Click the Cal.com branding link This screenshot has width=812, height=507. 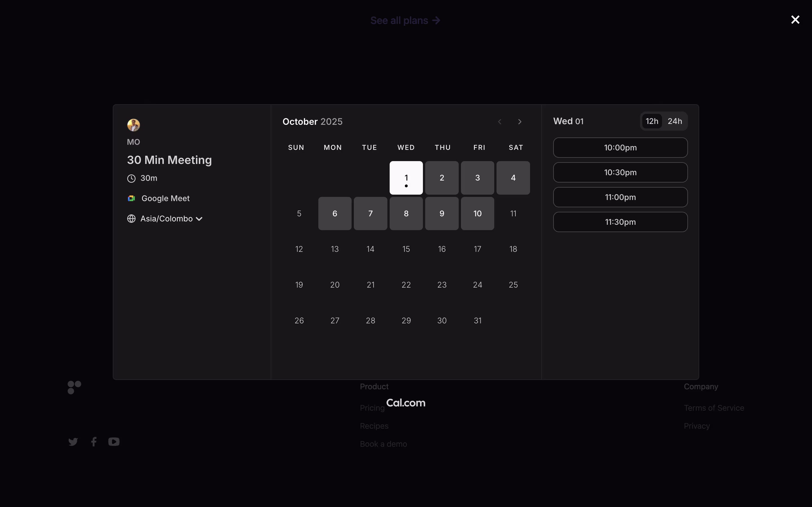pyautogui.click(x=406, y=403)
